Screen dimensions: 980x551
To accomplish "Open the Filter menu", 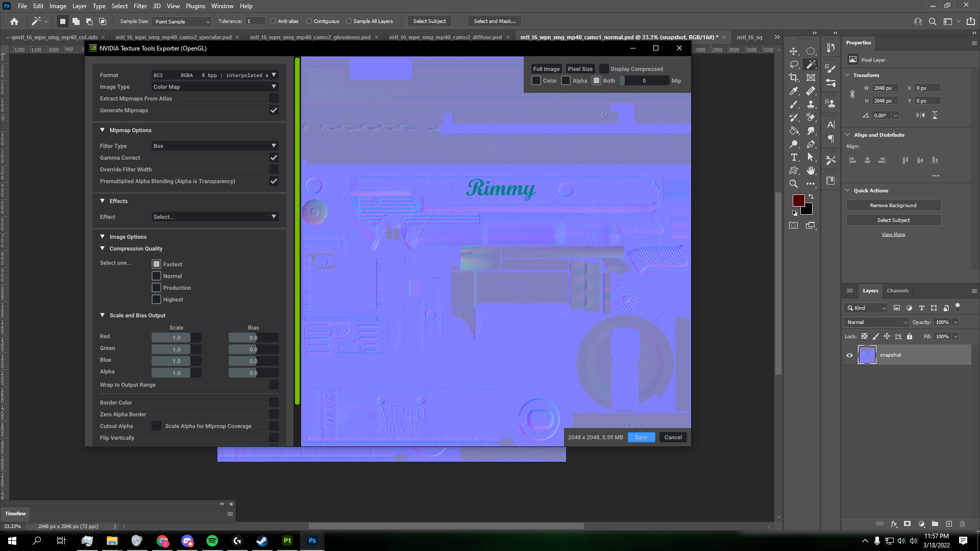I will point(140,6).
